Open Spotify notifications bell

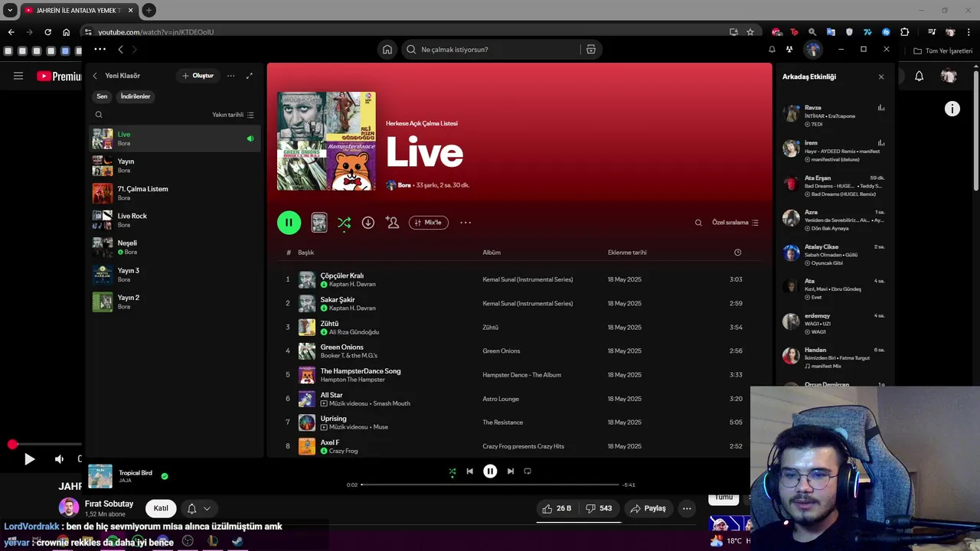click(x=772, y=50)
